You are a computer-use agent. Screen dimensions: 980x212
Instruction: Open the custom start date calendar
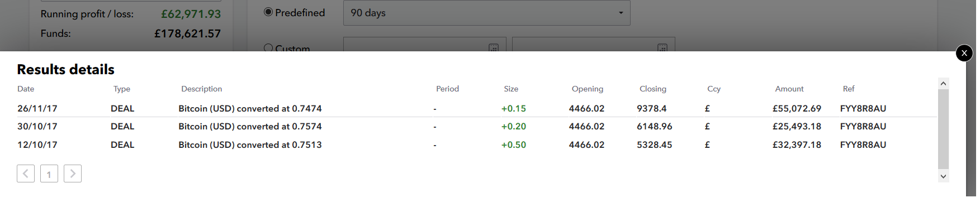click(x=494, y=48)
